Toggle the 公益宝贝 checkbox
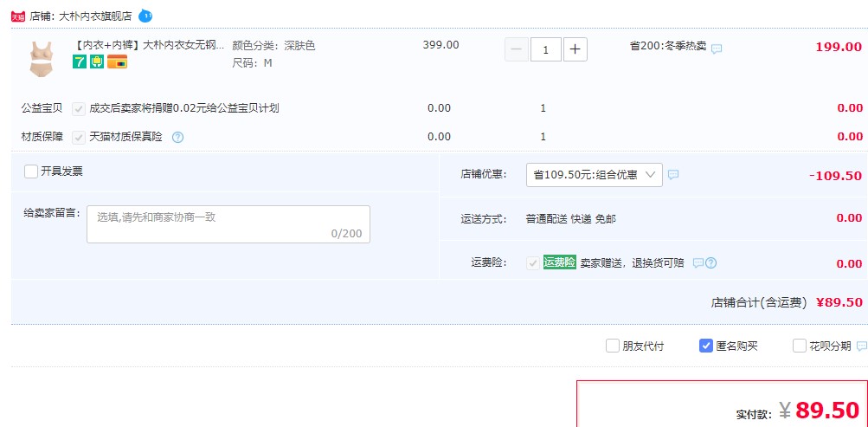The height and width of the screenshot is (427, 868). [x=79, y=108]
